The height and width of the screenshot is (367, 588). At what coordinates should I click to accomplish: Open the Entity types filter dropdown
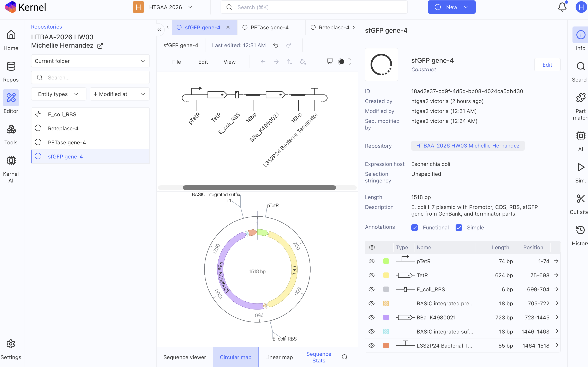pos(59,94)
